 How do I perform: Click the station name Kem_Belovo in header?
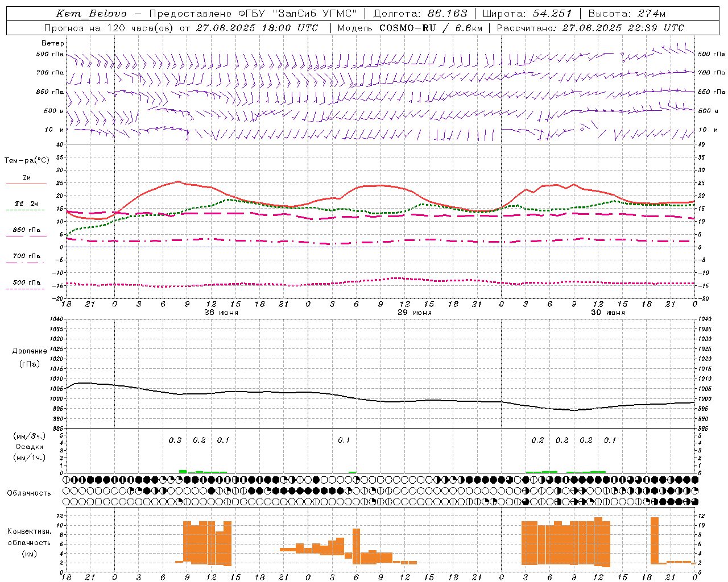[x=92, y=14]
